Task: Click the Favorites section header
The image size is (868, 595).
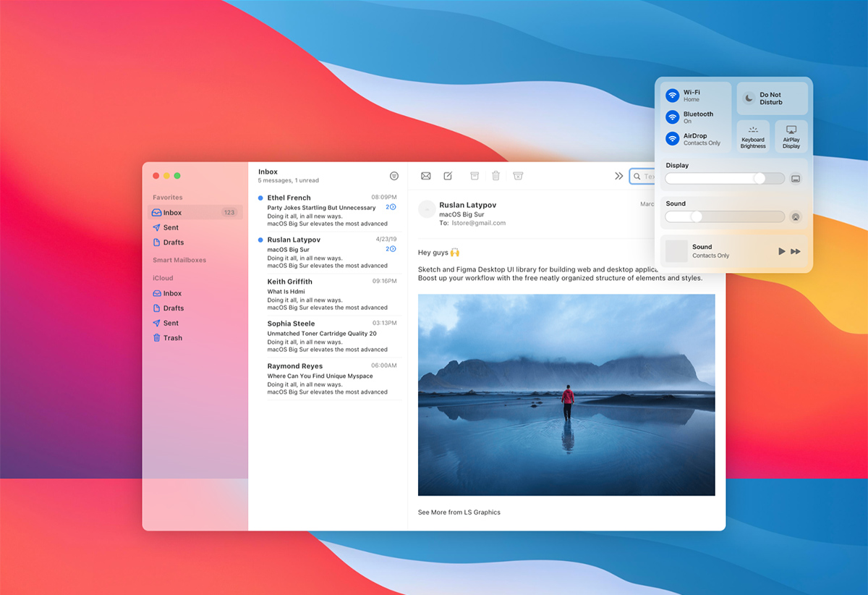Action: [168, 198]
